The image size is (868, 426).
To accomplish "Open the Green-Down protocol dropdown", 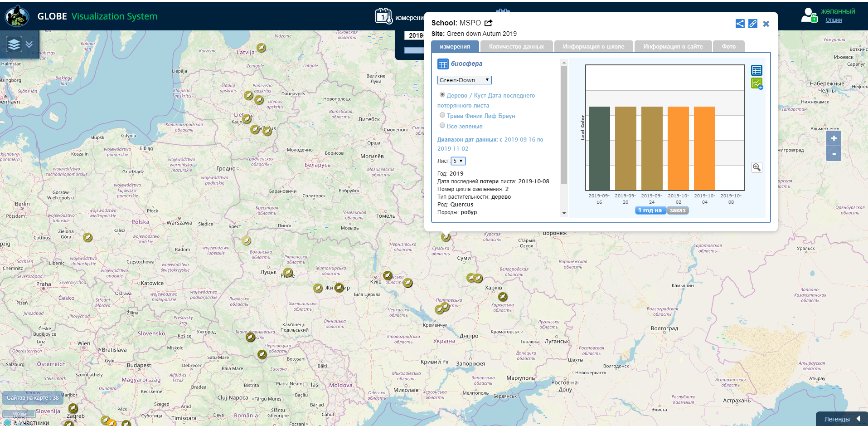I will [x=464, y=80].
